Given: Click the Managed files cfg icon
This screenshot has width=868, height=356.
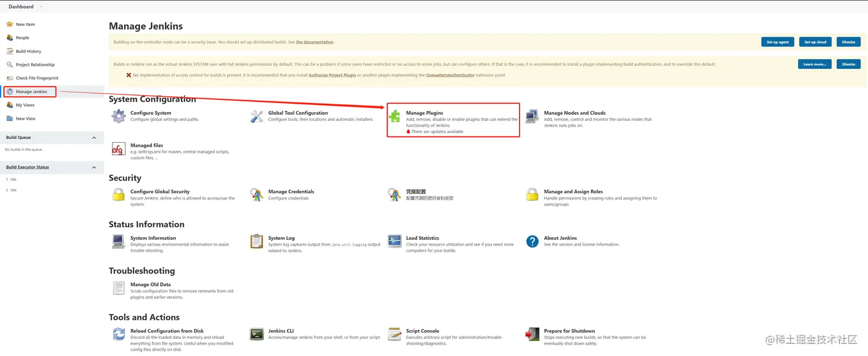Looking at the screenshot, I should click(x=119, y=149).
